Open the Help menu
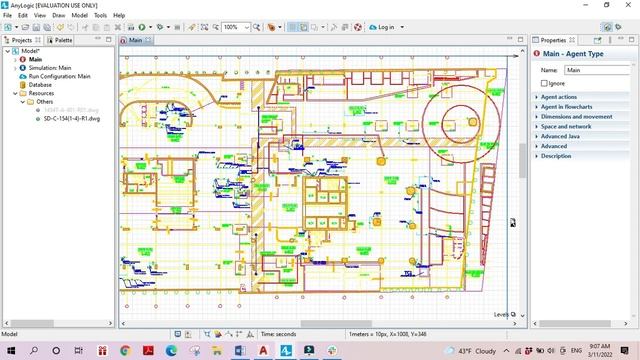 coord(119,16)
